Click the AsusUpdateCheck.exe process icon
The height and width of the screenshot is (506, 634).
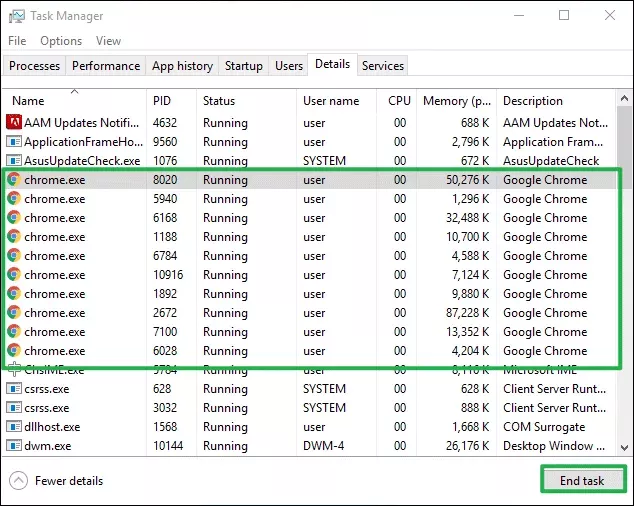coord(14,161)
